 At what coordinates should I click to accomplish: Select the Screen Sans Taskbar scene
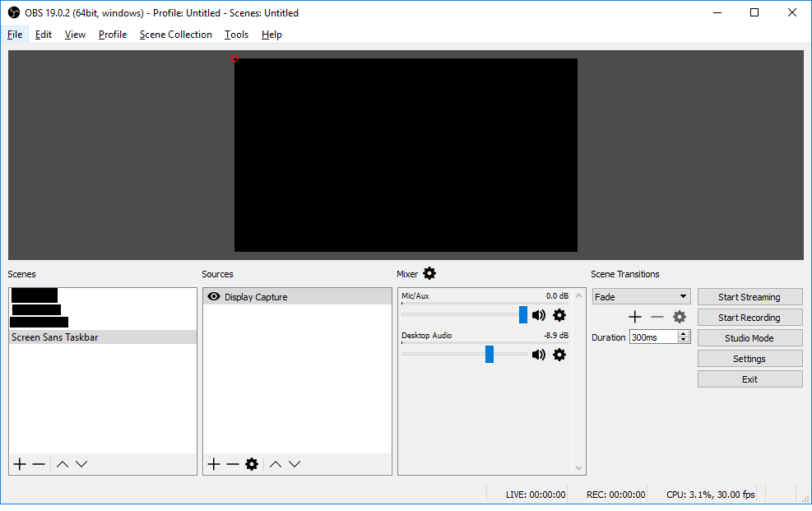coord(103,337)
